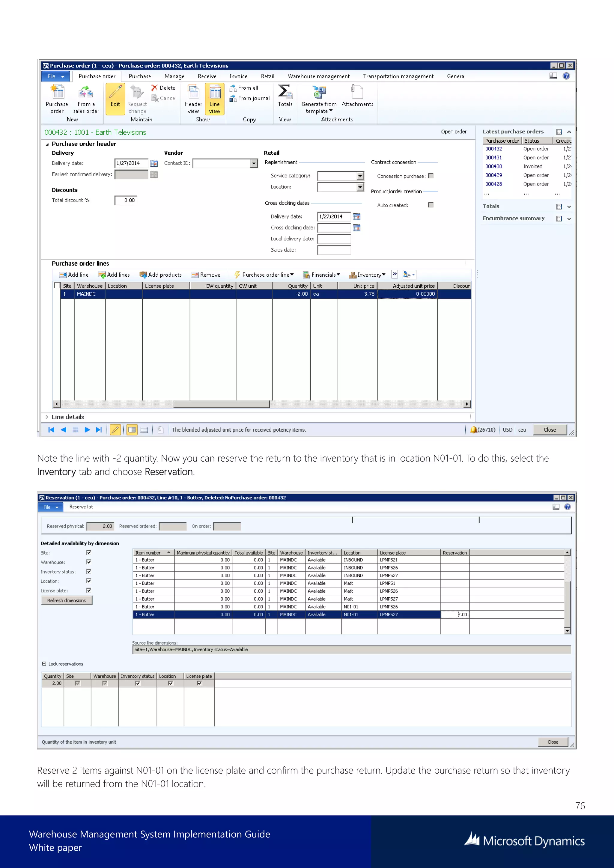Click Copy From all
Image resolution: width=614 pixels, height=868 pixels.
244,88
